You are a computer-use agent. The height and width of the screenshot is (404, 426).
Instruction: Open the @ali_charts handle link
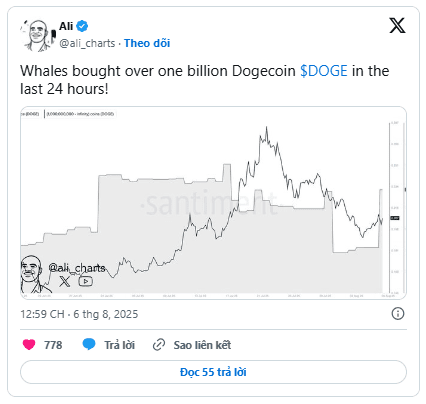87,43
